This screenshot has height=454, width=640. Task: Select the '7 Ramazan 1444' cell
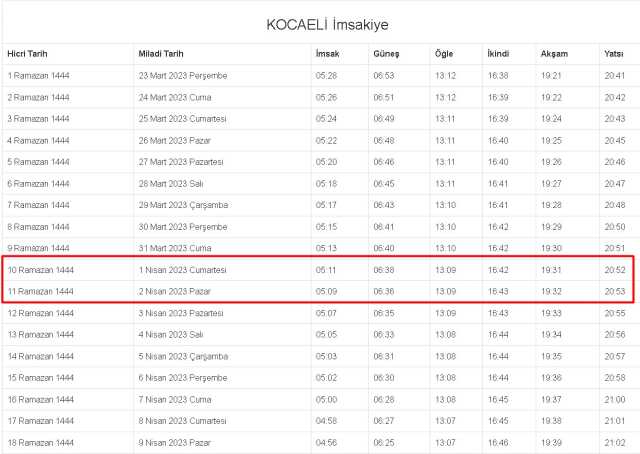click(38, 205)
